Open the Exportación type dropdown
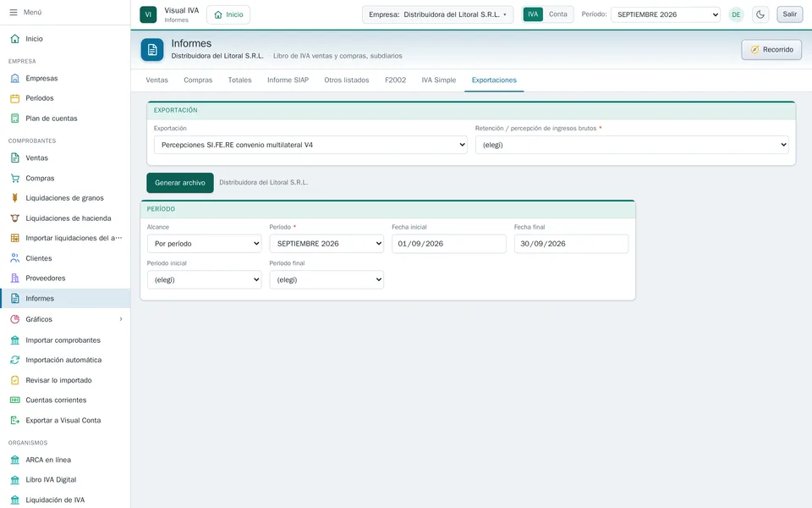812x508 pixels. 310,145
